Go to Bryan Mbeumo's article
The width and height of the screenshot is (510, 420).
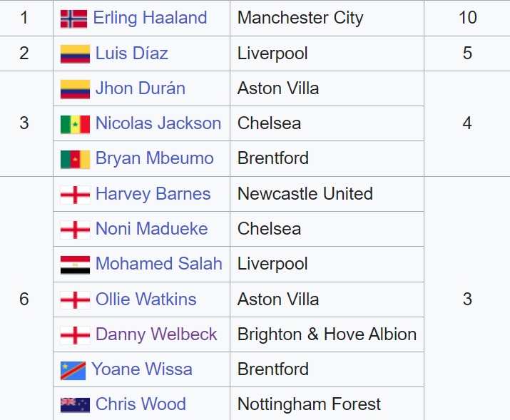[x=155, y=158]
